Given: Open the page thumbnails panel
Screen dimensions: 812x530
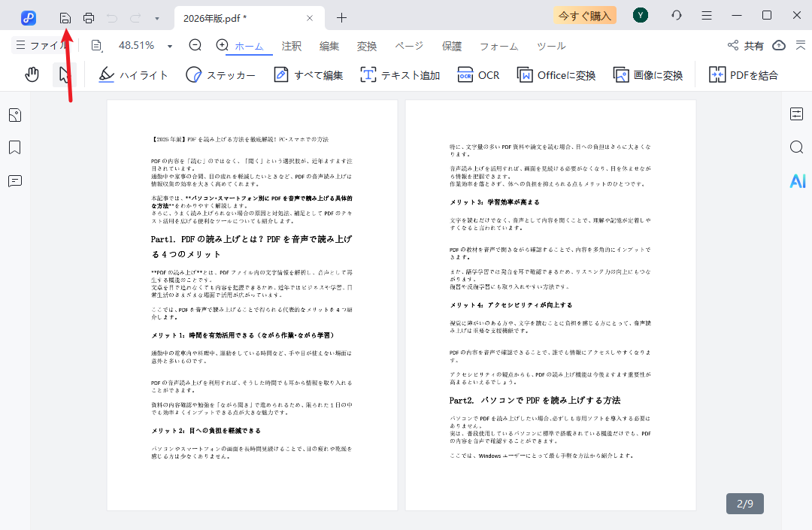Looking at the screenshot, I should 15,114.
